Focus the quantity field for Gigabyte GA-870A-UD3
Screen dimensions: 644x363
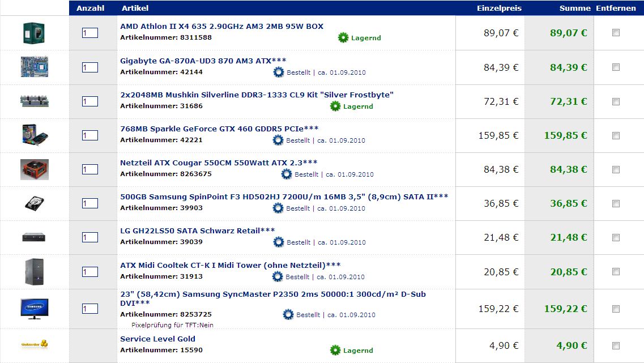click(x=90, y=67)
